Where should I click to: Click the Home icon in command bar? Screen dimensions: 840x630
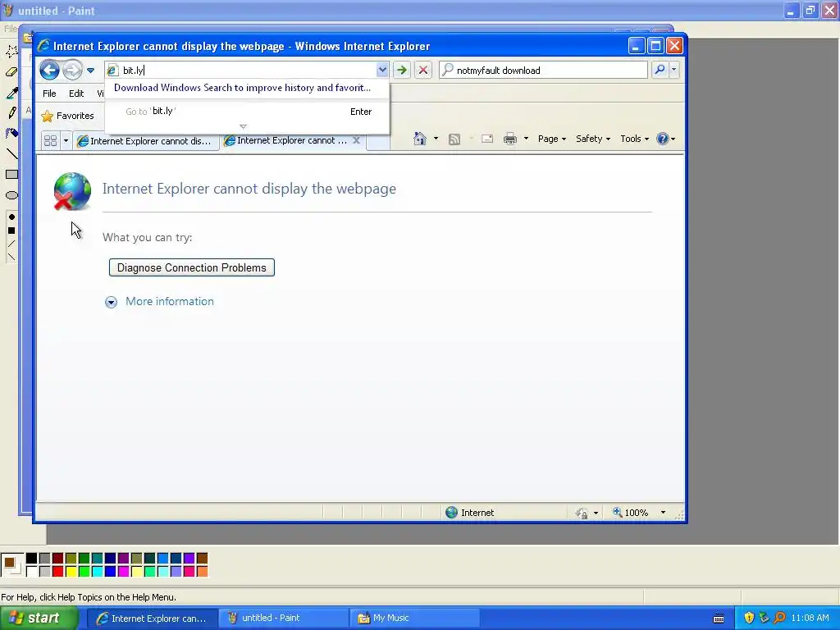419,139
